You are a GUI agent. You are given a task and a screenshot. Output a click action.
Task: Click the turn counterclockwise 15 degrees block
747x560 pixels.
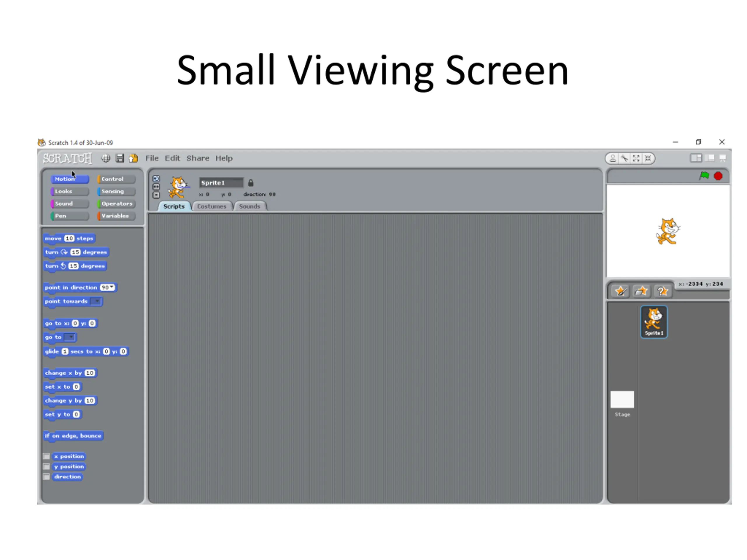pyautogui.click(x=75, y=266)
